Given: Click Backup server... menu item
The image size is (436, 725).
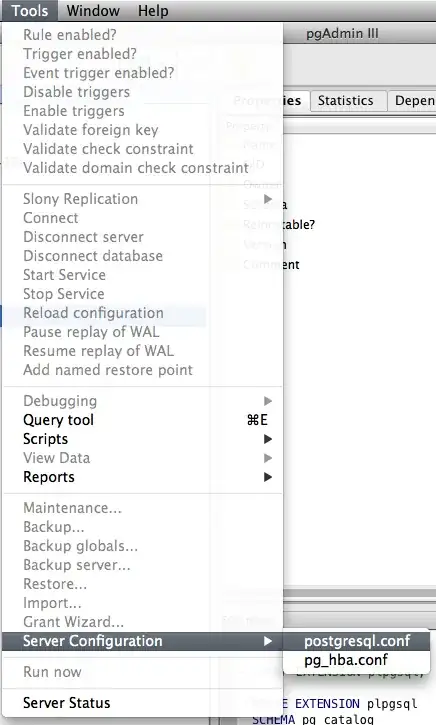Looking at the screenshot, I should coord(142,565).
